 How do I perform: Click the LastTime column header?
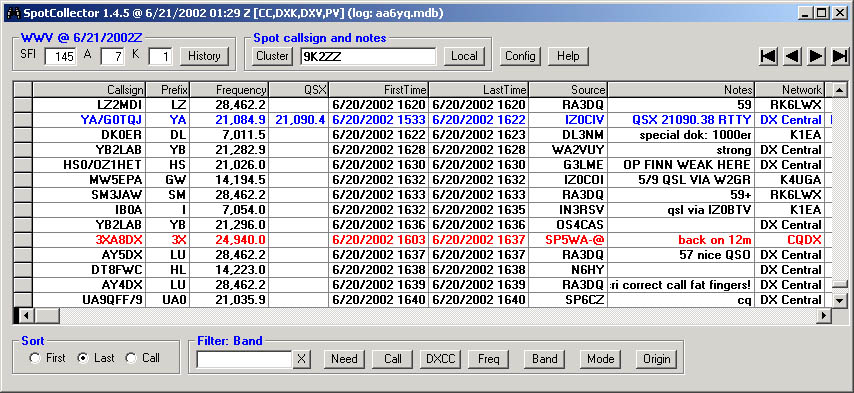[x=479, y=89]
